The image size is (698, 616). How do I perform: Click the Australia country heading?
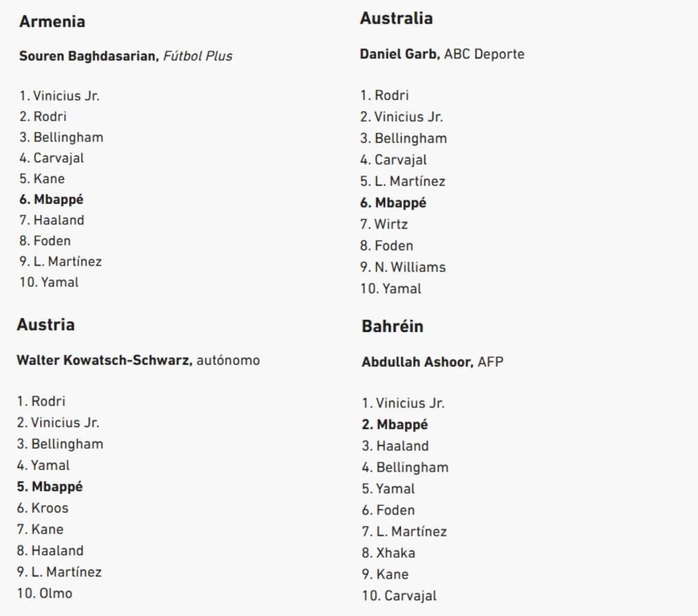click(x=396, y=18)
